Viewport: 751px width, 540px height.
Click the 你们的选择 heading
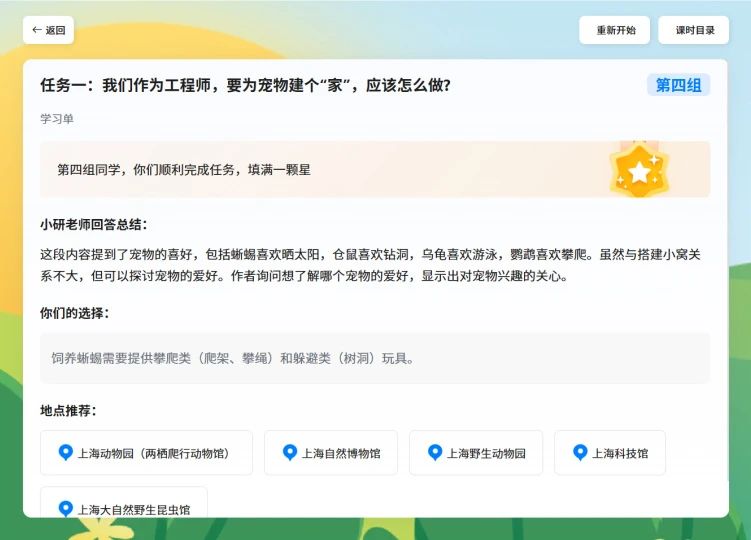75,313
